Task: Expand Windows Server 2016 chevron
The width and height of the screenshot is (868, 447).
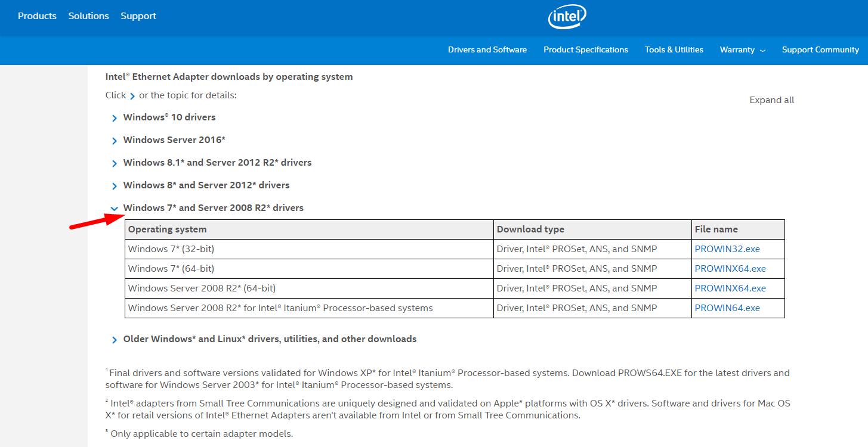Action: pos(115,141)
